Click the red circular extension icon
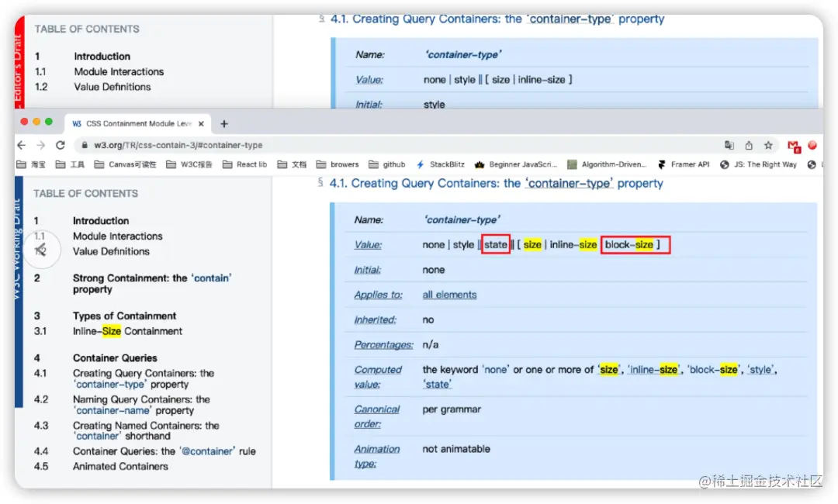838x504 pixels. tap(812, 145)
